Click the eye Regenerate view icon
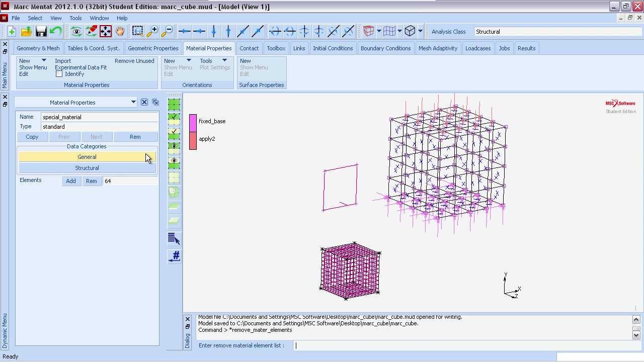Viewport: 644px width, 362px height. click(76, 31)
